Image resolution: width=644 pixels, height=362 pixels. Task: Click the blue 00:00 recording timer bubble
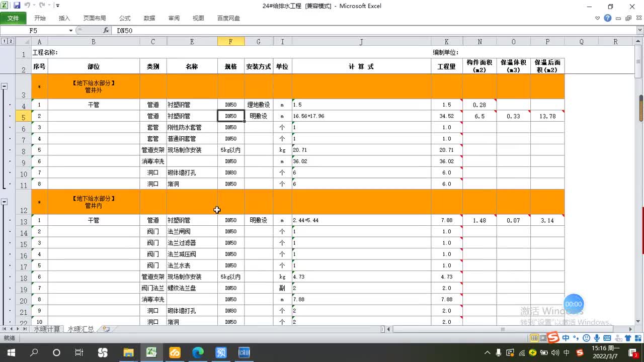574,304
